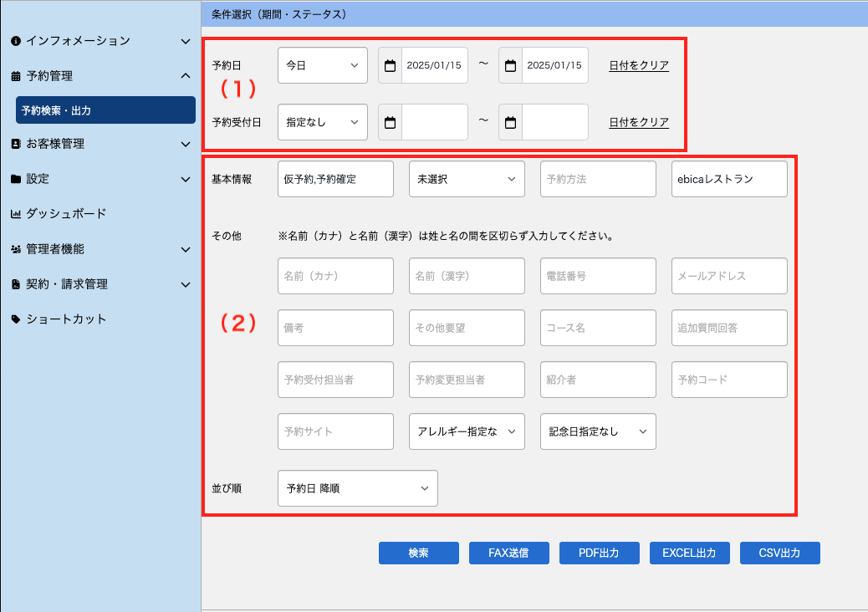868x612 pixels.
Task: Click the 検索 button
Action: (x=418, y=553)
